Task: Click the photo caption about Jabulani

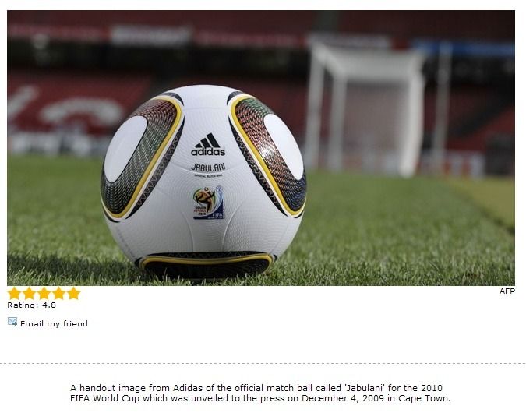Action: [x=260, y=394]
